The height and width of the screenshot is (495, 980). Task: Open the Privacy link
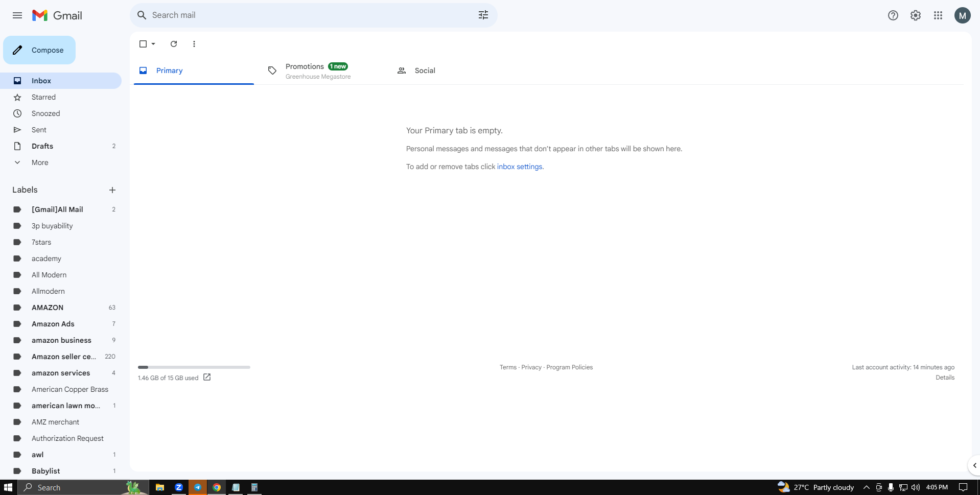coord(531,367)
